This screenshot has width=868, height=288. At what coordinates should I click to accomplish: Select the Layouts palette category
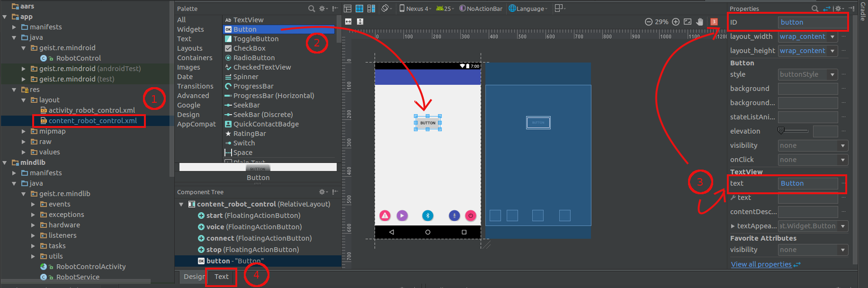(x=189, y=48)
